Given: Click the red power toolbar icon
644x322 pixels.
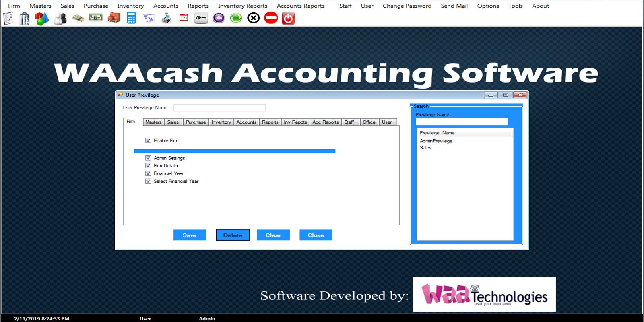Looking at the screenshot, I should tap(288, 18).
